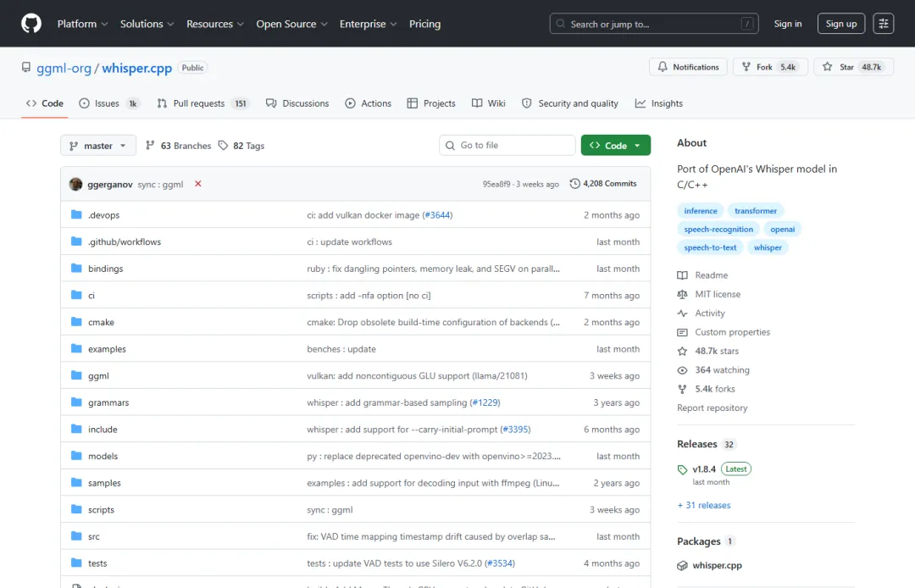Switch to the Actions tab
915x588 pixels.
coord(369,103)
